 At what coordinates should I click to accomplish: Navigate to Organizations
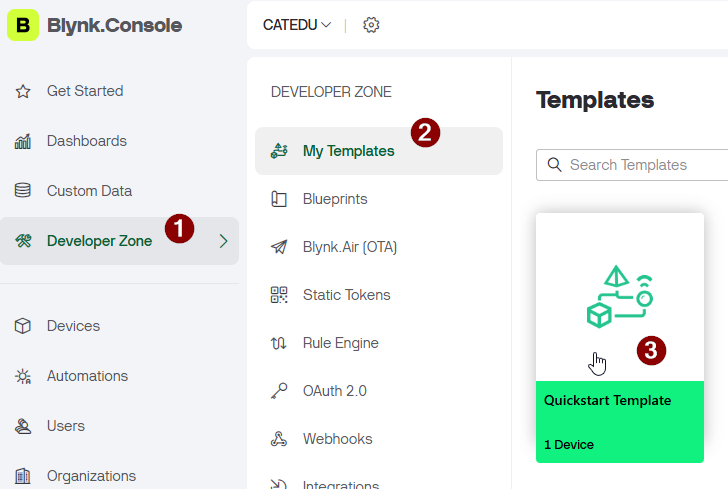pyautogui.click(x=91, y=476)
